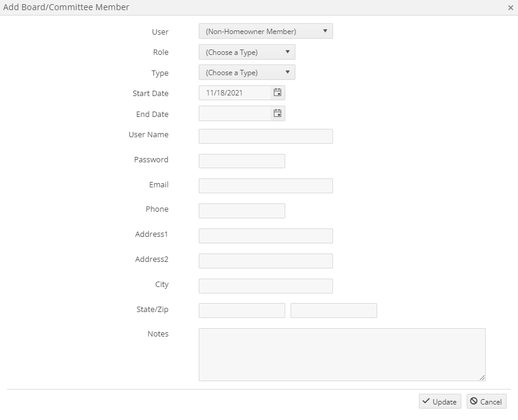The width and height of the screenshot is (518, 420).
Task: Open the Start Date calendar picker
Action: click(277, 93)
